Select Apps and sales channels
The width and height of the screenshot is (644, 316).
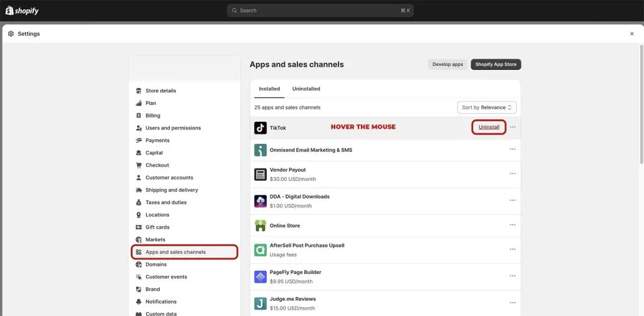[184, 252]
